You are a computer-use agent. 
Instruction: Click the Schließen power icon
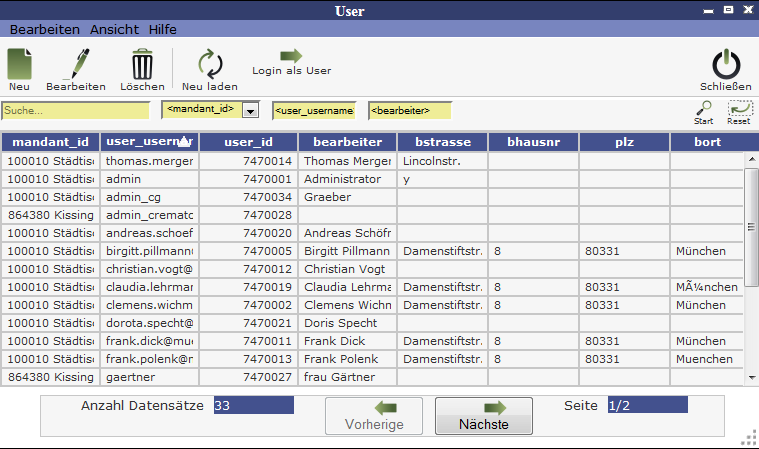[725, 65]
